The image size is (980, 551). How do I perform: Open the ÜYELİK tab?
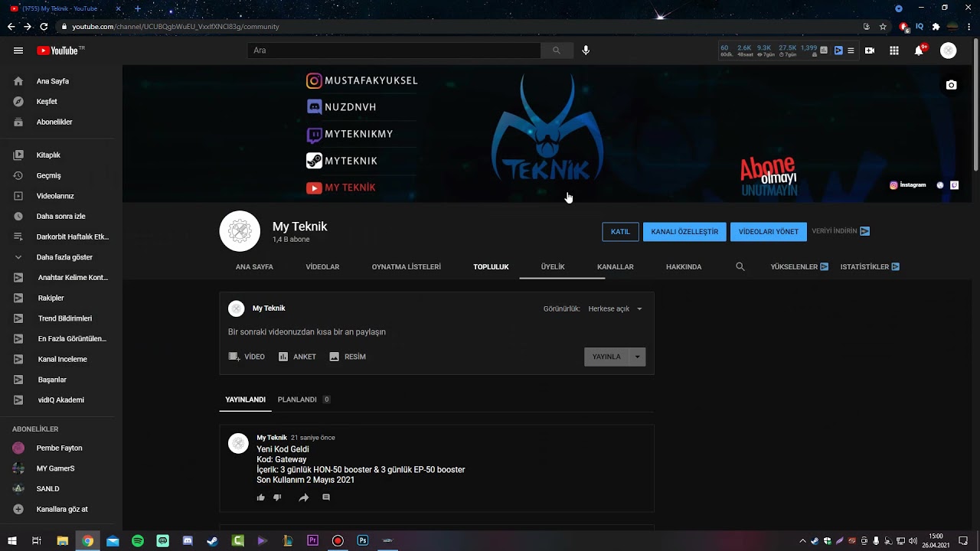553,267
